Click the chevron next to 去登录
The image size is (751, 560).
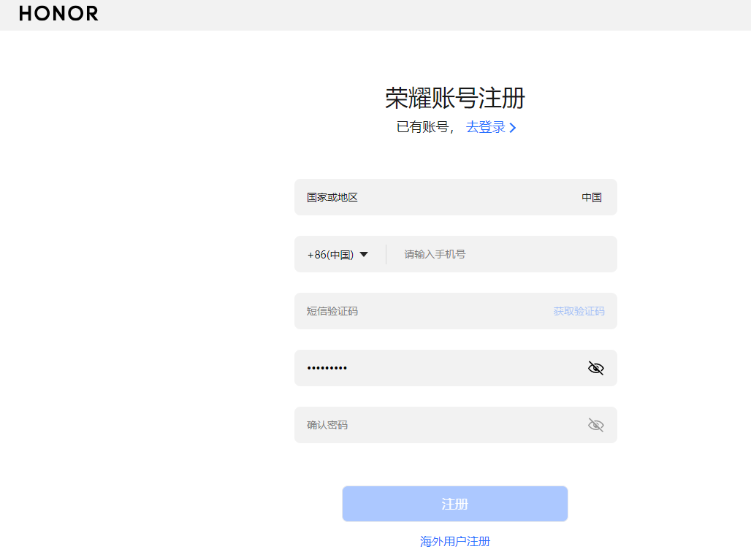tap(513, 127)
